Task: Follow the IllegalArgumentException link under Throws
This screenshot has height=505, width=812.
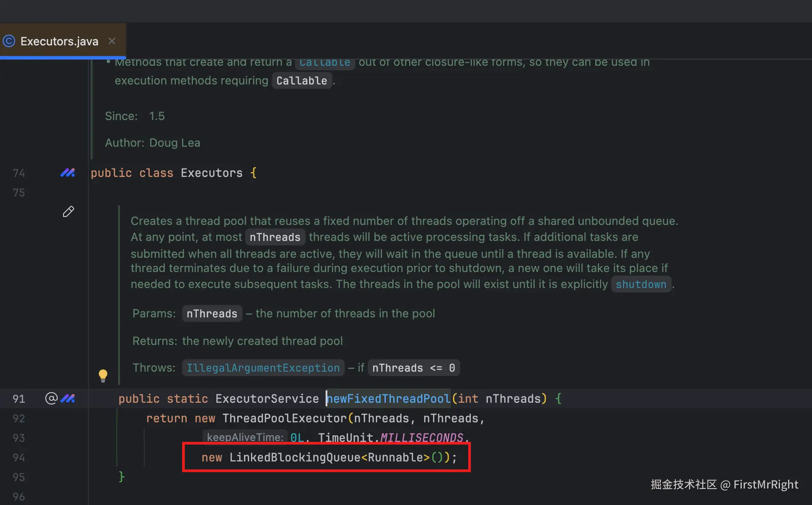Action: point(263,368)
